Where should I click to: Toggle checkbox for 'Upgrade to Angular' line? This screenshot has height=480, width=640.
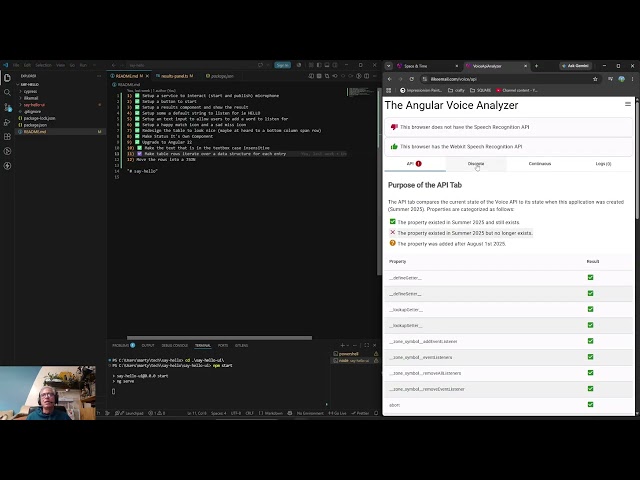pyautogui.click(x=138, y=142)
